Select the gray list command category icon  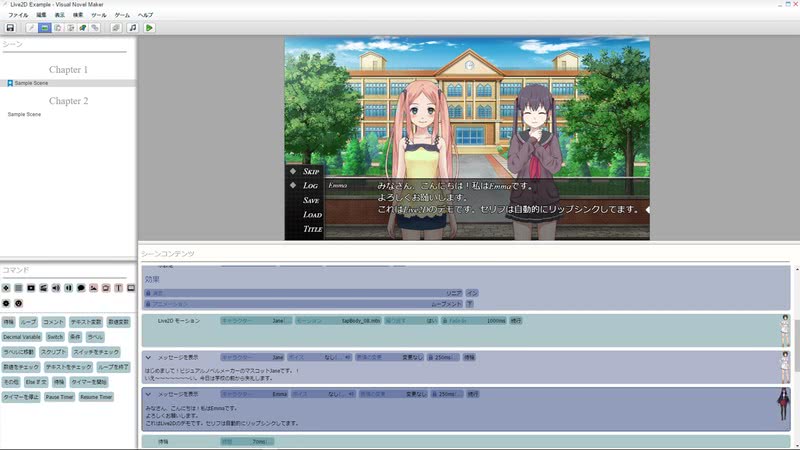[x=18, y=288]
